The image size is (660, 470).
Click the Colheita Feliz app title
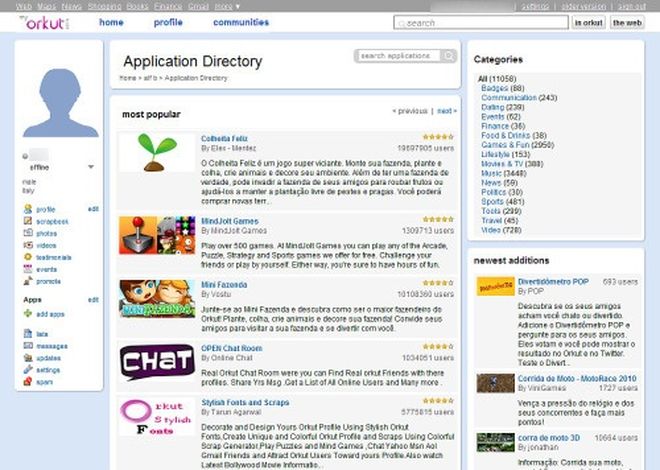(224, 138)
